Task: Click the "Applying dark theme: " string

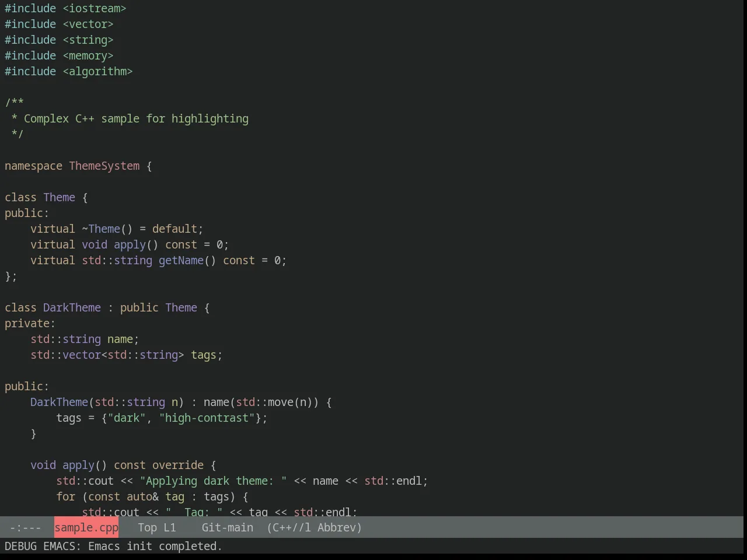Action: pos(213,481)
